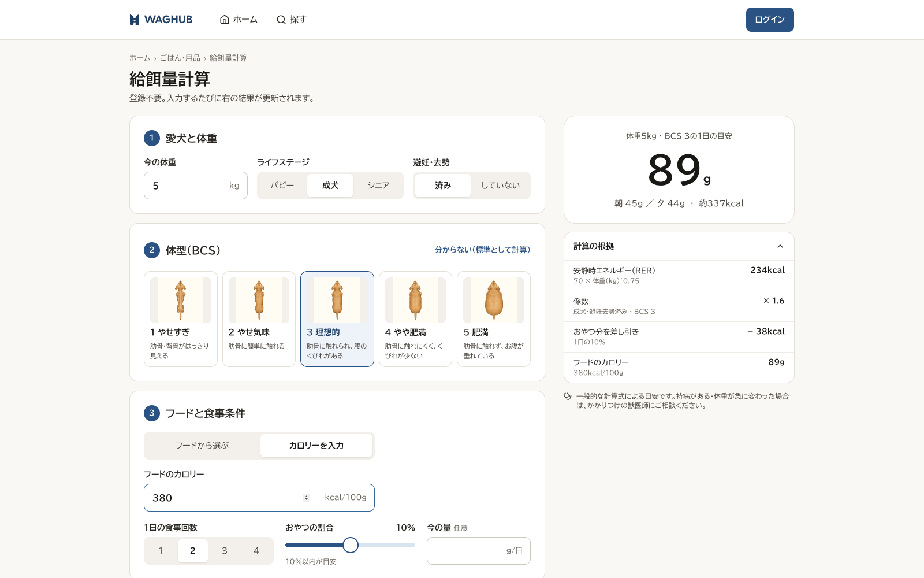Choose 済み for neuter status
The image size is (924, 578).
(443, 186)
